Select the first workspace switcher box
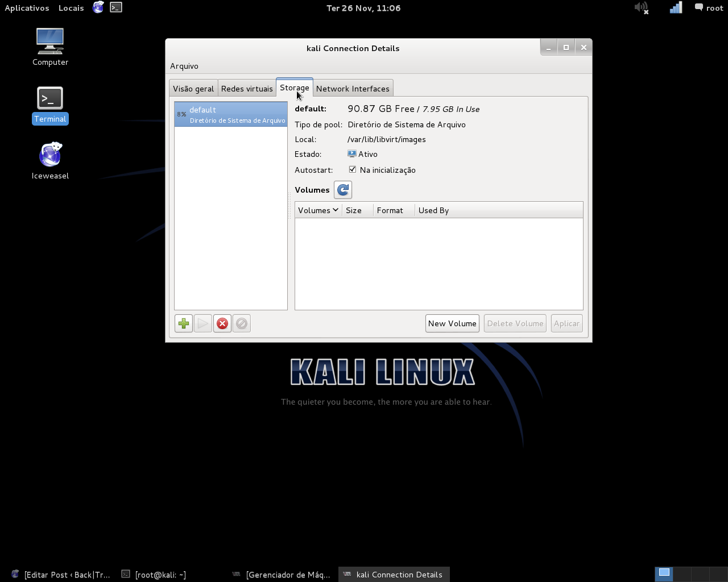Image resolution: width=728 pixels, height=582 pixels. pyautogui.click(x=664, y=574)
